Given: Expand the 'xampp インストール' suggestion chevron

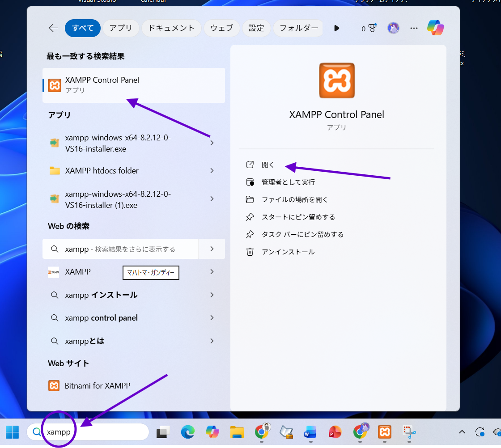Looking at the screenshot, I should [212, 295].
